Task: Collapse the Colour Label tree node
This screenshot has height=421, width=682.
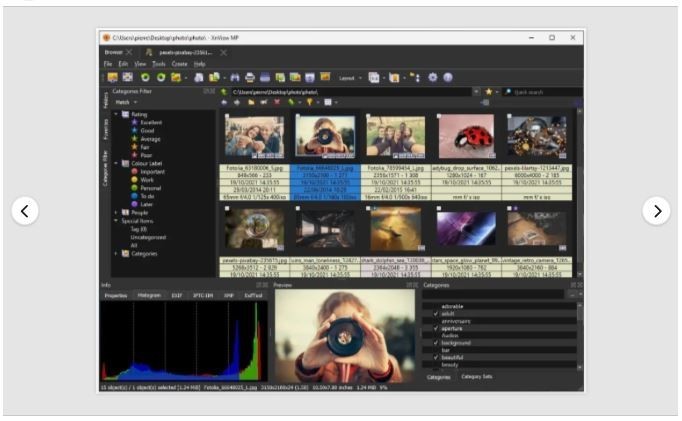Action: (x=116, y=164)
